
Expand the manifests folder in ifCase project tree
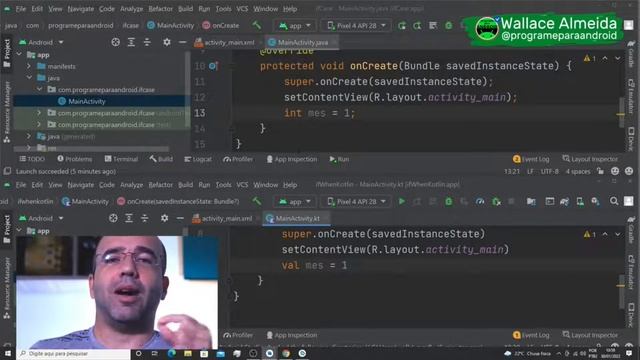point(29,66)
